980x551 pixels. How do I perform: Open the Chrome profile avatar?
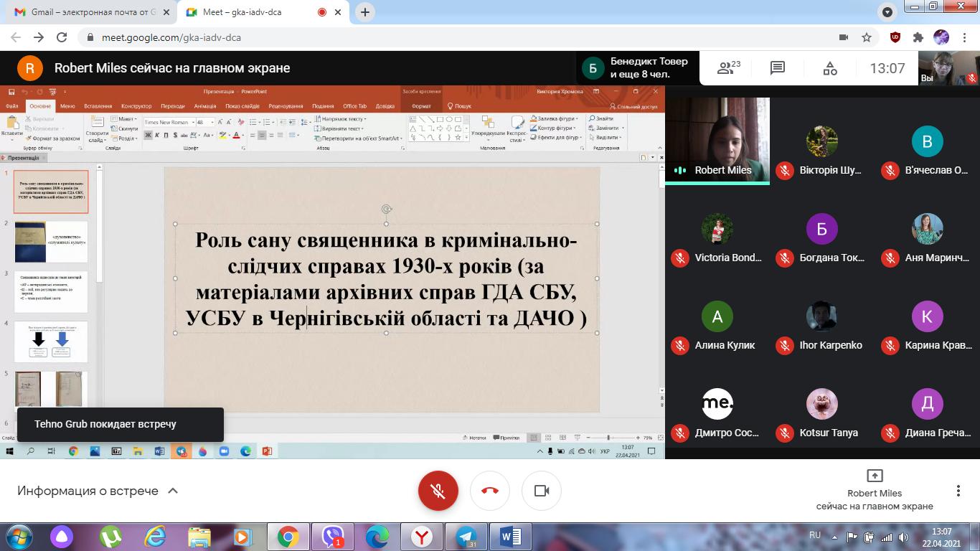(941, 37)
